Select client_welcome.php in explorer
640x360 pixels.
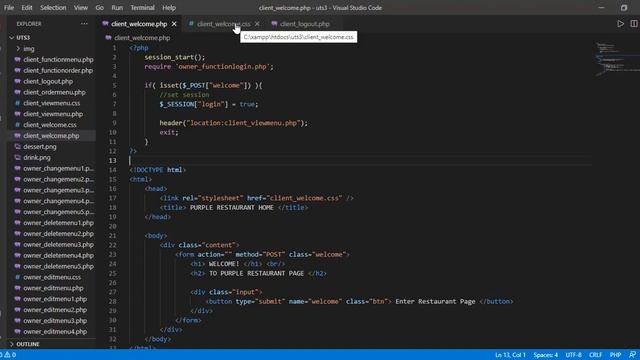pos(51,136)
